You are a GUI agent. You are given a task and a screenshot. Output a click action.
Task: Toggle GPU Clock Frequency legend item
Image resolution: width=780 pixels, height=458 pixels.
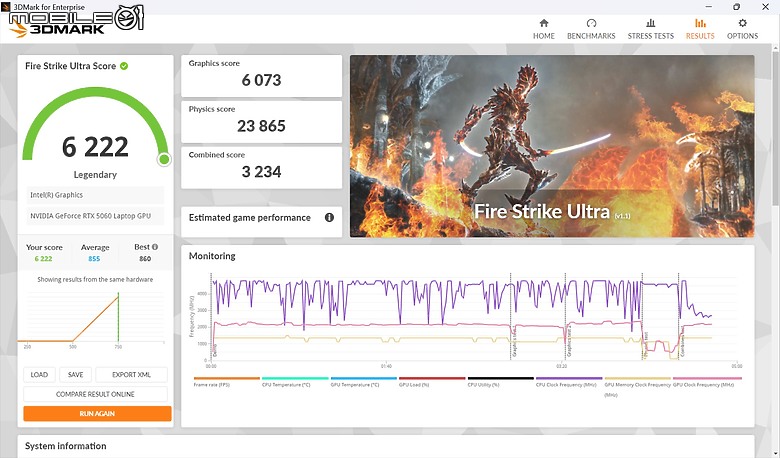click(x=707, y=382)
